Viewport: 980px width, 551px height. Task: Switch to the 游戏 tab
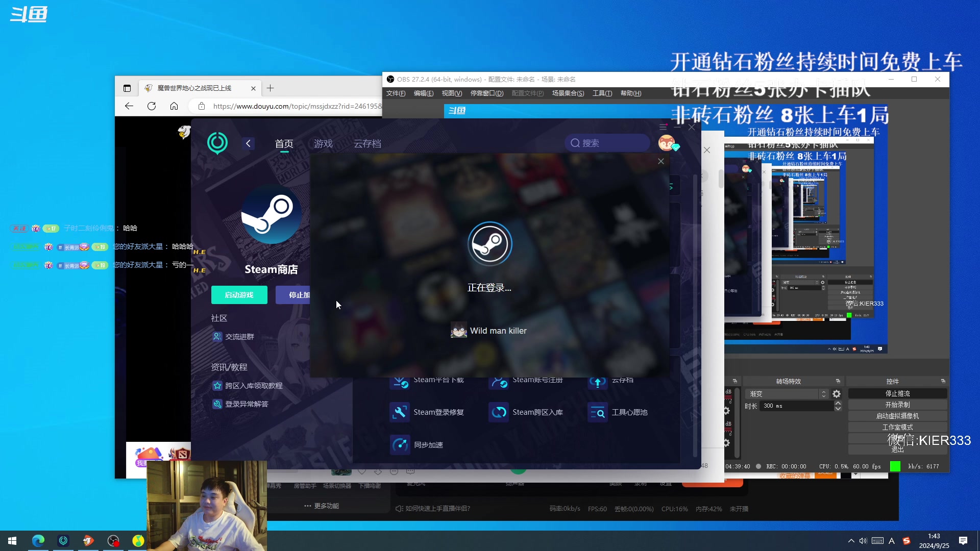click(x=323, y=144)
